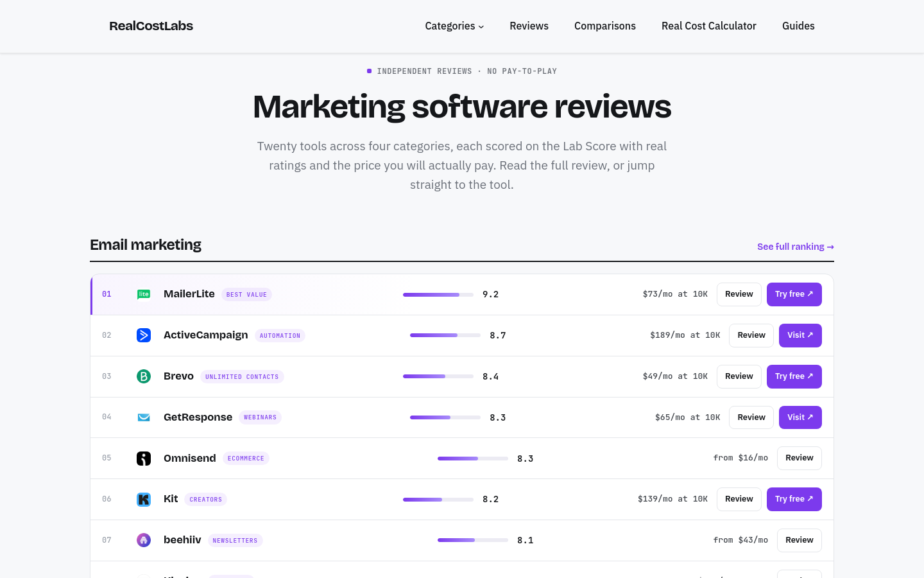
Task: Click the WEBINARS tag
Action: tap(260, 417)
